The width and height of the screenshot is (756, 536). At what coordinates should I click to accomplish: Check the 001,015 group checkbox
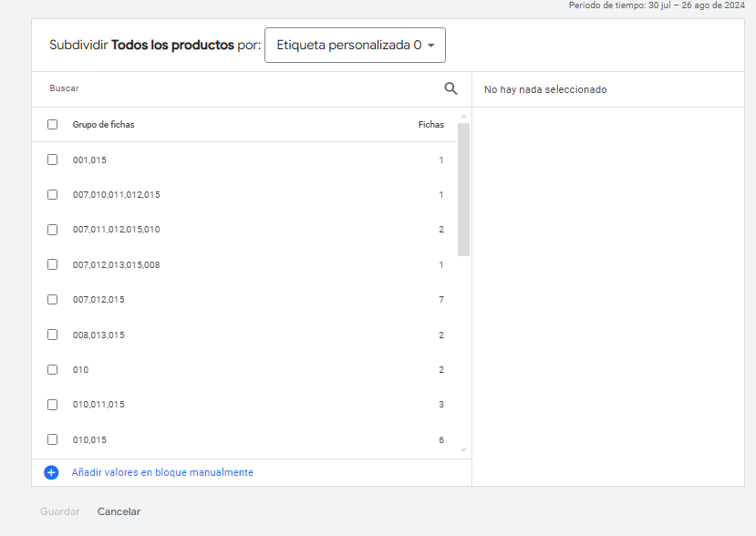click(53, 160)
